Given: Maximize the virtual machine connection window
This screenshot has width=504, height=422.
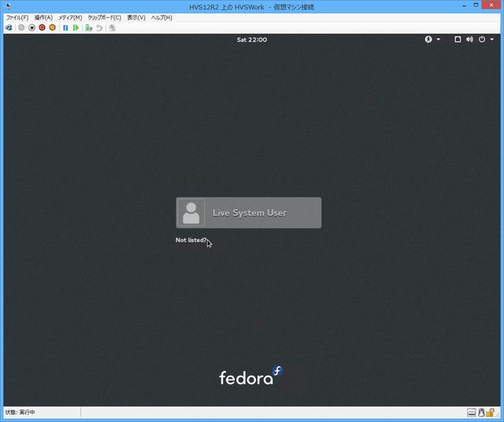Looking at the screenshot, I should point(476,6).
